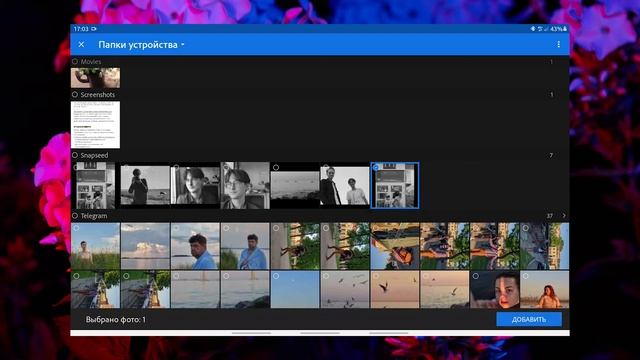Open the Movies folder video thumbnail
This screenshot has height=360, width=640.
click(x=96, y=78)
